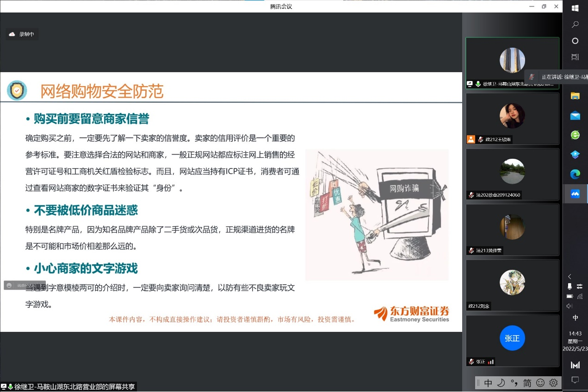Open Microsoft Edge from the taskbar
This screenshot has height=392, width=588.
(575, 174)
